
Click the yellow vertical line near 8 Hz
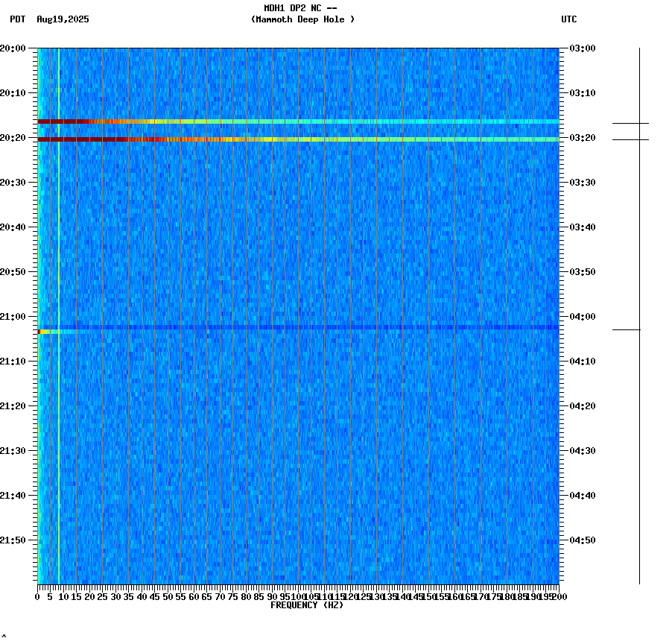coord(58,298)
